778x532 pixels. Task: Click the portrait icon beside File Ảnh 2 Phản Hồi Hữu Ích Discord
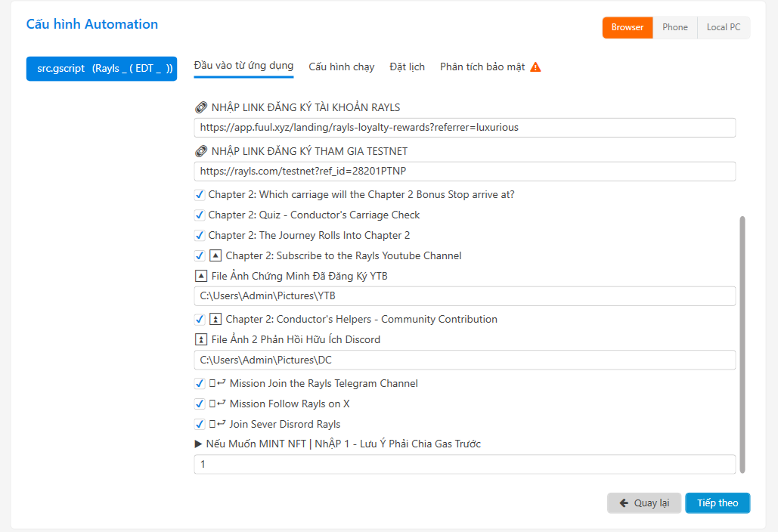tap(201, 339)
